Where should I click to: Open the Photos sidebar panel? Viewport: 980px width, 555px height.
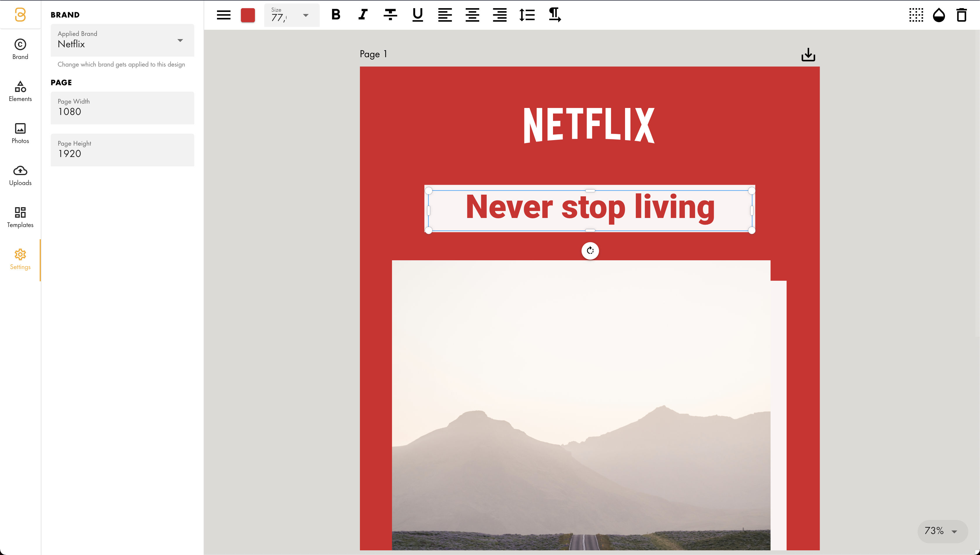20,133
